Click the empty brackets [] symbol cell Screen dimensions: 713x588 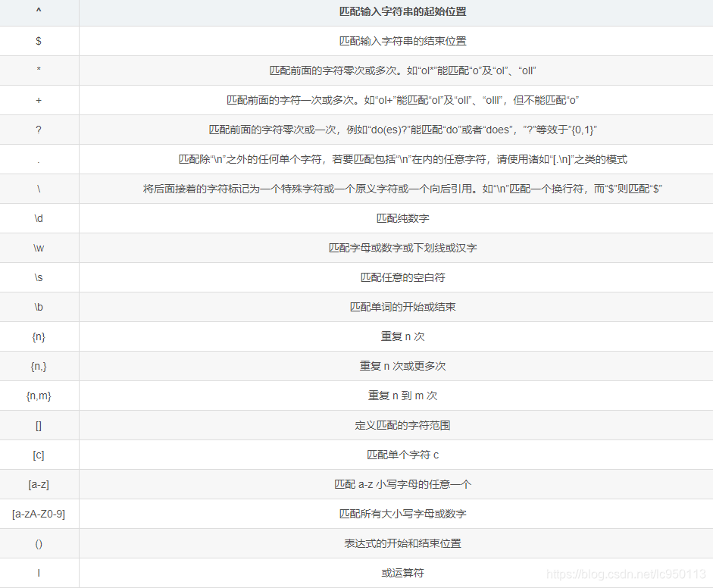[x=39, y=426]
